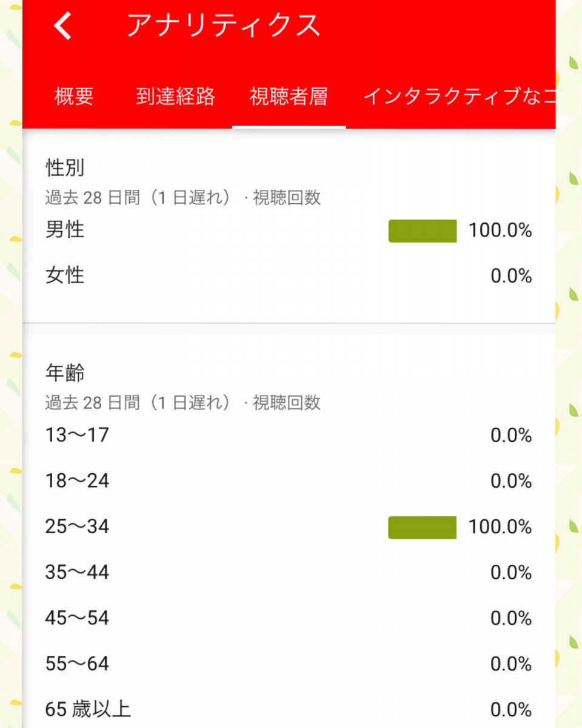Tap the back arrow icon

point(62,26)
